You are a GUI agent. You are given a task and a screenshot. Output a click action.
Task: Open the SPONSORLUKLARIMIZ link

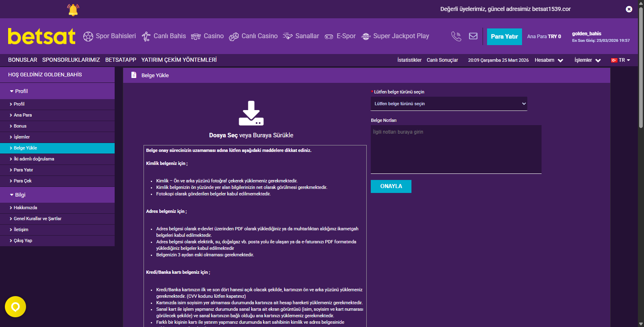[x=71, y=60]
